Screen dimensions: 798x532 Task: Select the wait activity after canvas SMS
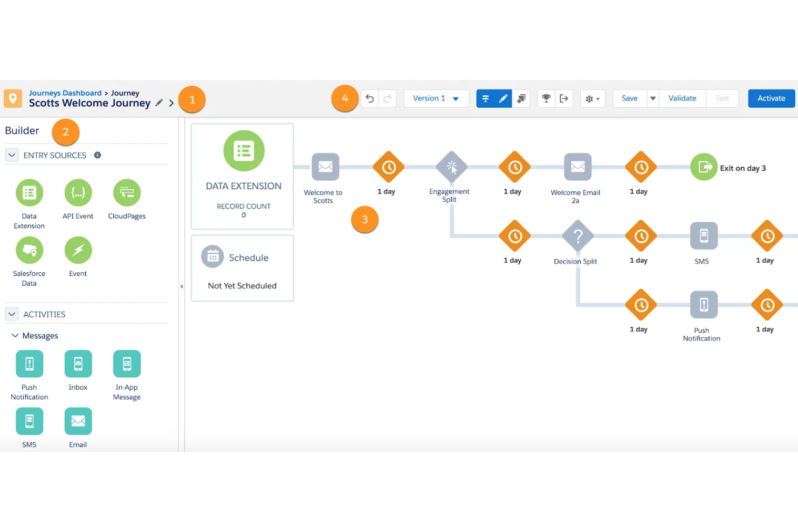pos(767,236)
